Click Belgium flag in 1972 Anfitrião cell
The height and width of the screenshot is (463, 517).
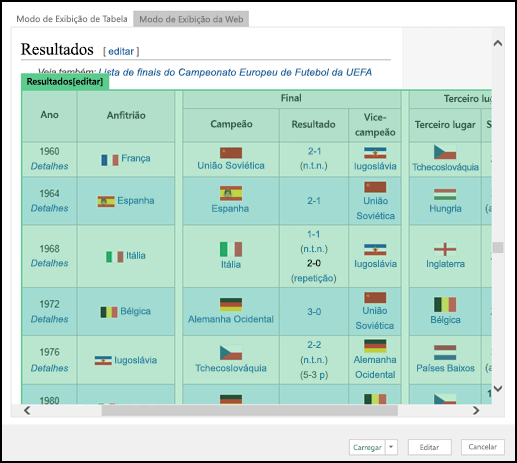(109, 312)
